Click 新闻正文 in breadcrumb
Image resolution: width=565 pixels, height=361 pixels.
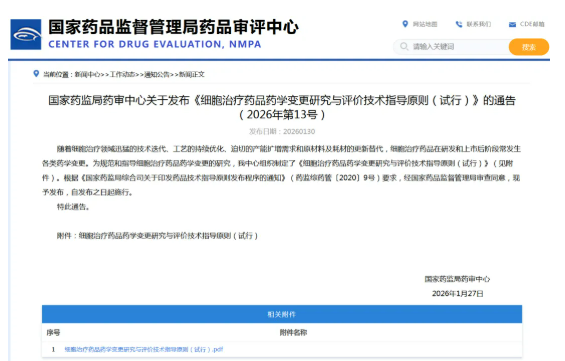tap(192, 75)
